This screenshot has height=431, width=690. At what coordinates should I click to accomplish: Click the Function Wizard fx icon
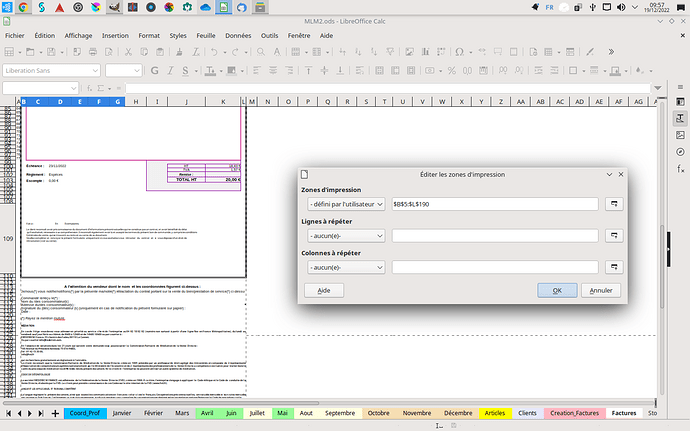point(89,88)
